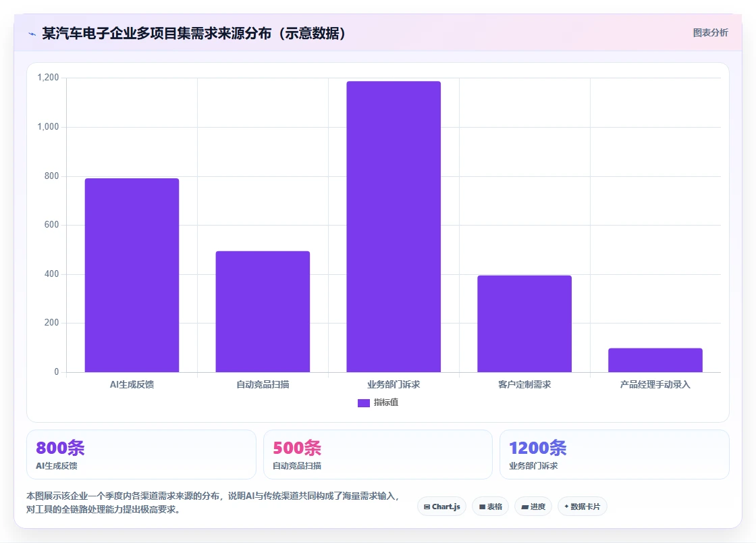Screen dimensions: 756x543
Task: Select the 业务部门诉求 bar
Action: point(394,227)
